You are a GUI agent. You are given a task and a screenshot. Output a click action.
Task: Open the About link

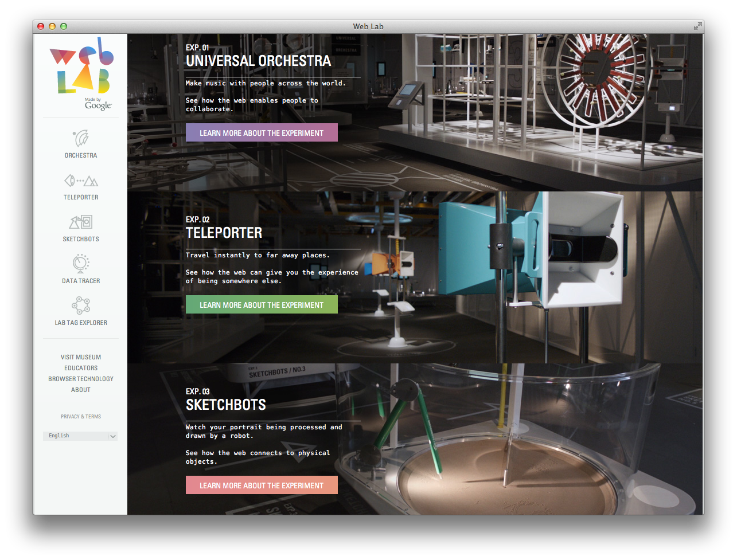click(x=81, y=390)
